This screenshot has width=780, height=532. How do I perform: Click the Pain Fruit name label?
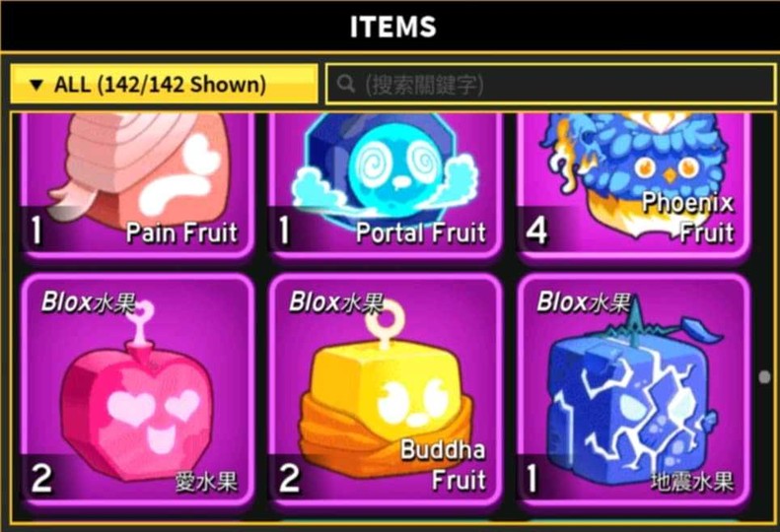click(181, 233)
